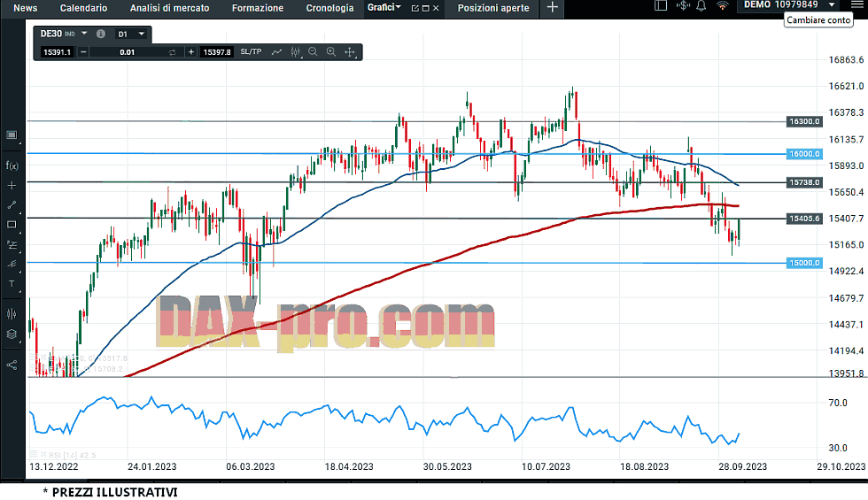This screenshot has height=500, width=868.
Task: Switch to the Calendario tab
Action: click(x=83, y=8)
